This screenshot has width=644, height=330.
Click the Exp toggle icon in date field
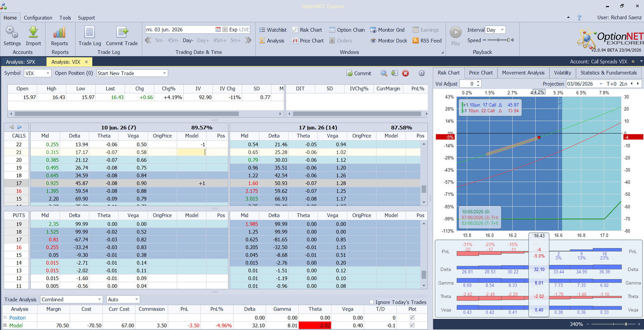pos(225,30)
